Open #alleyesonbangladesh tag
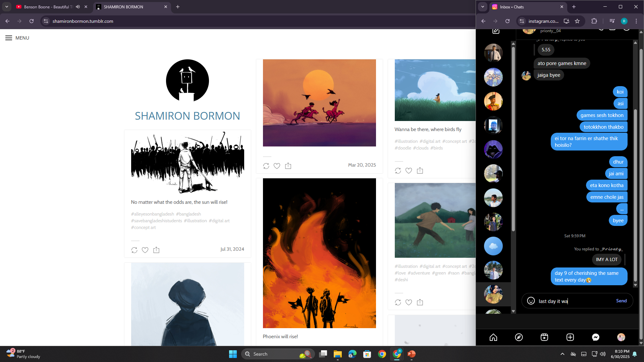 [152, 214]
